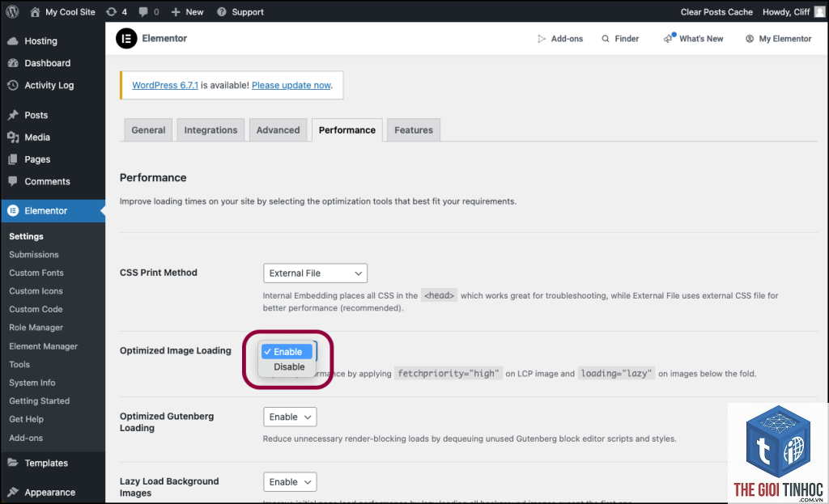829x504 pixels.
Task: Click the Support question mark icon
Action: (x=222, y=11)
